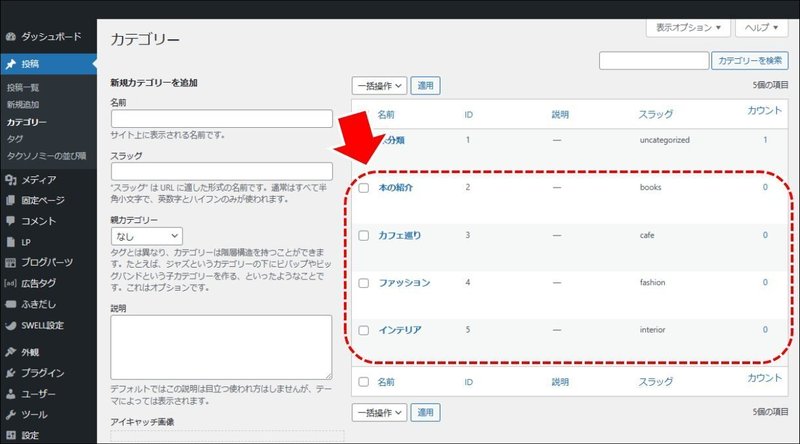Sort by 説明 column header at top
Viewport: 800px width, 444px height.
[560, 114]
